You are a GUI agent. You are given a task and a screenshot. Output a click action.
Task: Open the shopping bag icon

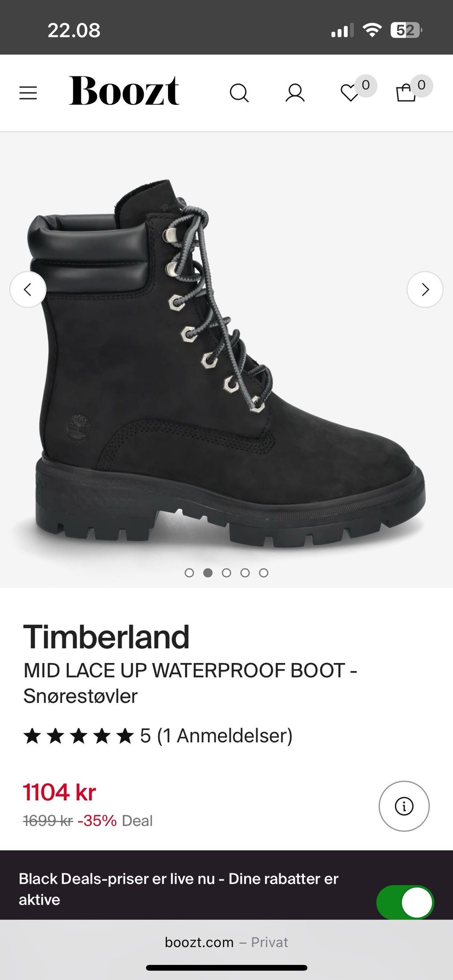[406, 93]
